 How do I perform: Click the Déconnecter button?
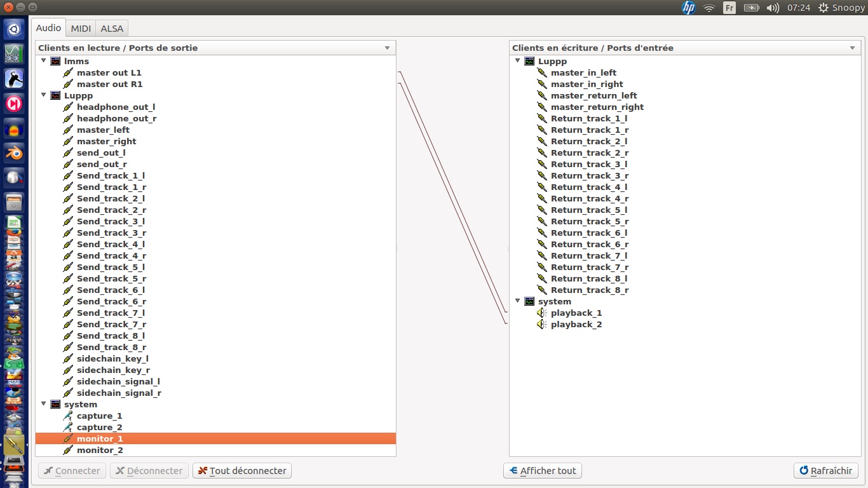click(x=149, y=471)
